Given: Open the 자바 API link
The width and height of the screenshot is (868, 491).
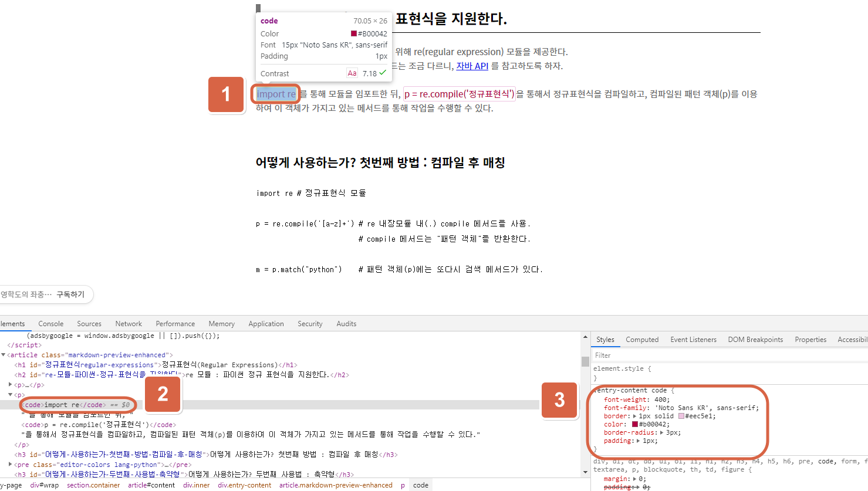Looking at the screenshot, I should [472, 66].
